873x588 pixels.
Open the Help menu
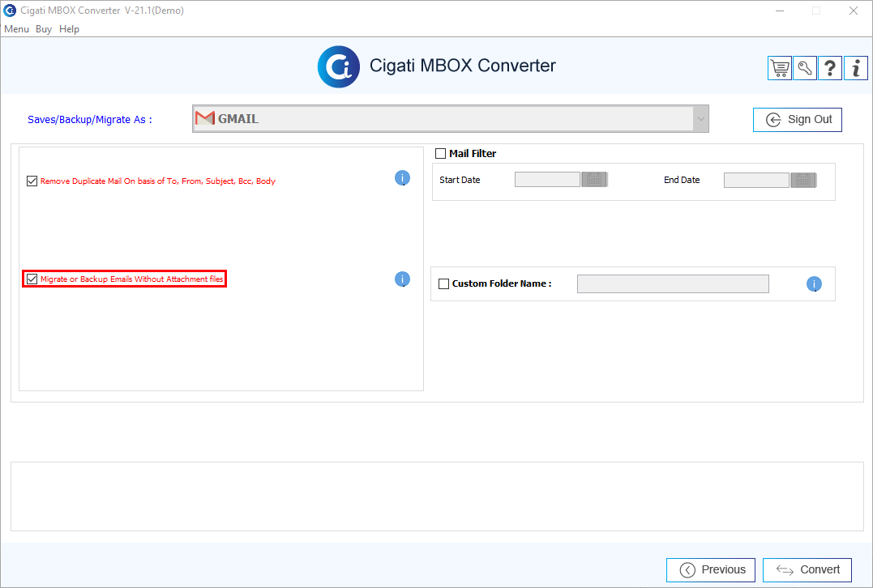coord(69,29)
